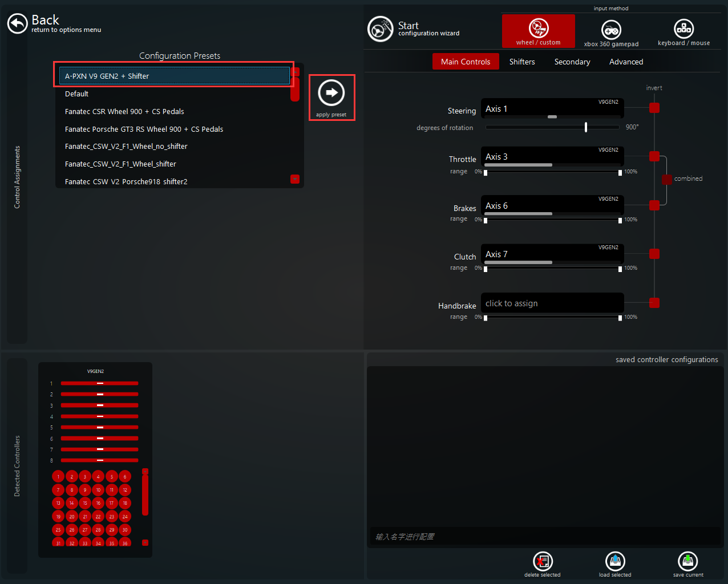Click Handbrake 'click to assign' box
The width and height of the screenshot is (728, 584).
click(x=552, y=303)
